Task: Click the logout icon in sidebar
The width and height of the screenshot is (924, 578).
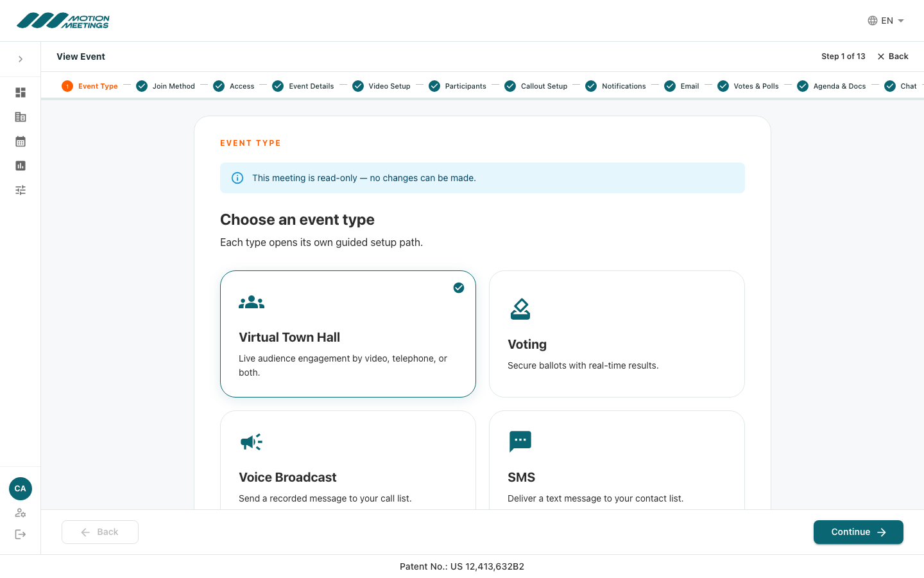Action: click(x=21, y=534)
